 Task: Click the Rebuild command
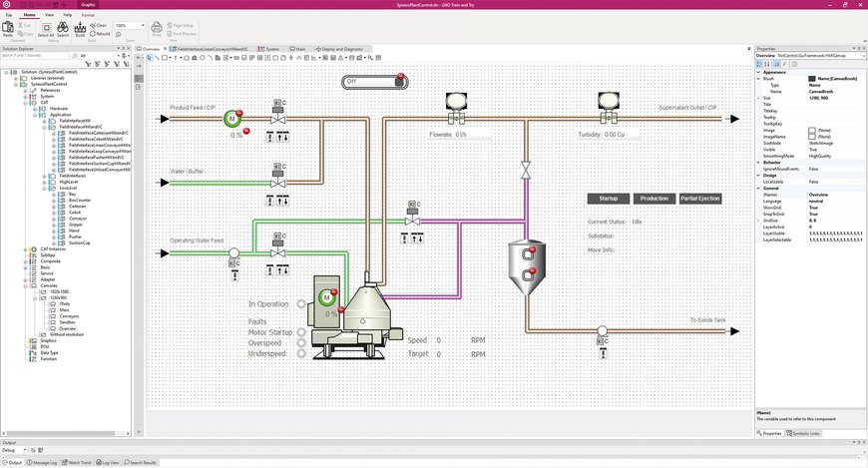100,33
